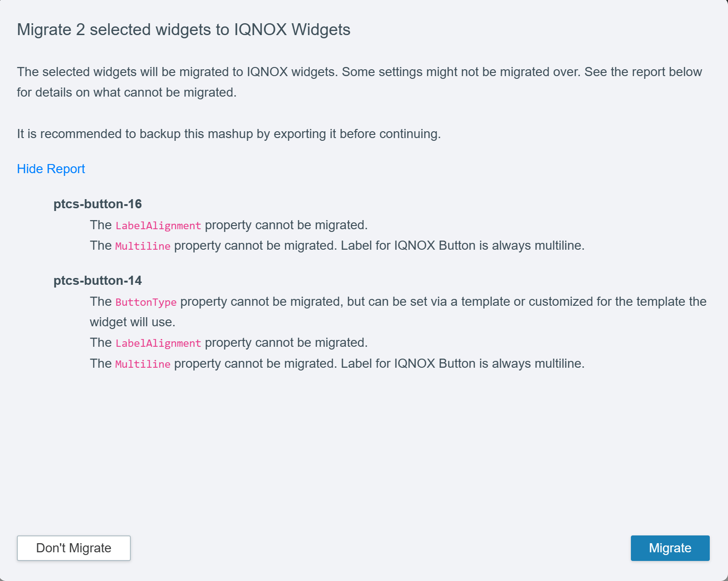Click Multiline property name under ptcs-button-14
This screenshot has width=728, height=581.
point(143,364)
